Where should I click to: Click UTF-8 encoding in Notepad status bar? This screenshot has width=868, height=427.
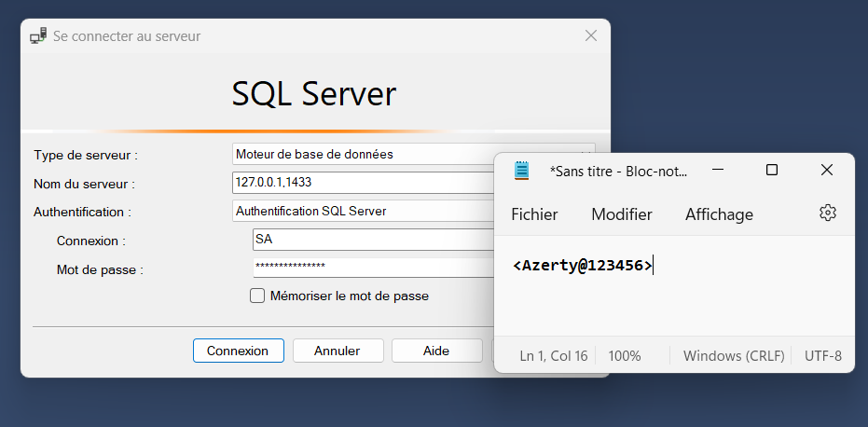click(822, 355)
